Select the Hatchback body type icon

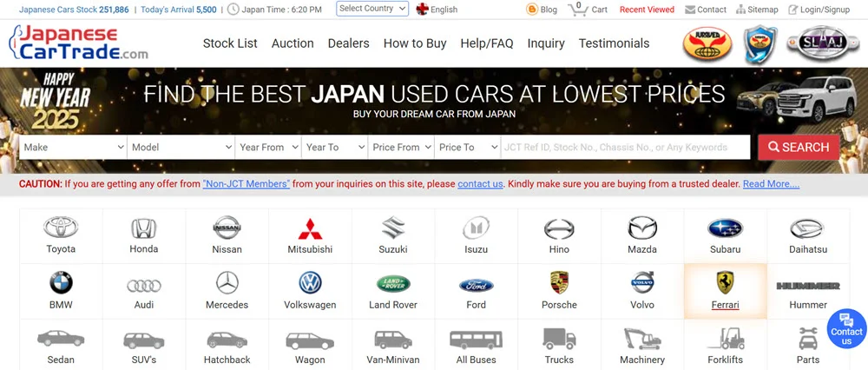click(227, 340)
